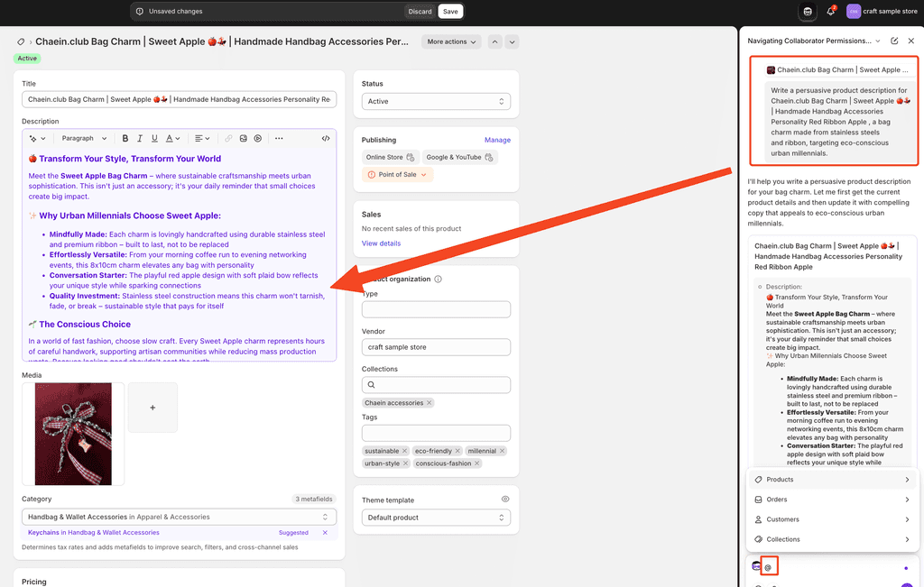This screenshot has height=587, width=924.
Task: Click Manage link in Publishing card
Action: (x=497, y=140)
